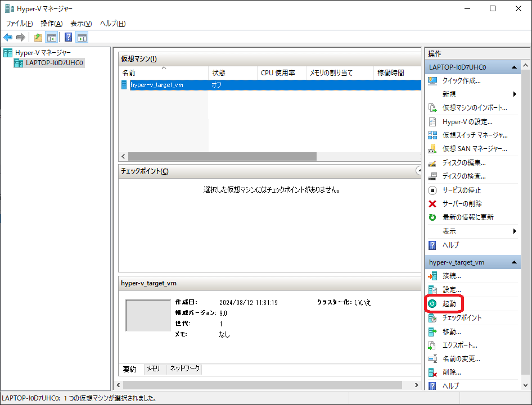Toggle the console tree pane toolbar icon
The width and height of the screenshot is (532, 405).
(52, 37)
